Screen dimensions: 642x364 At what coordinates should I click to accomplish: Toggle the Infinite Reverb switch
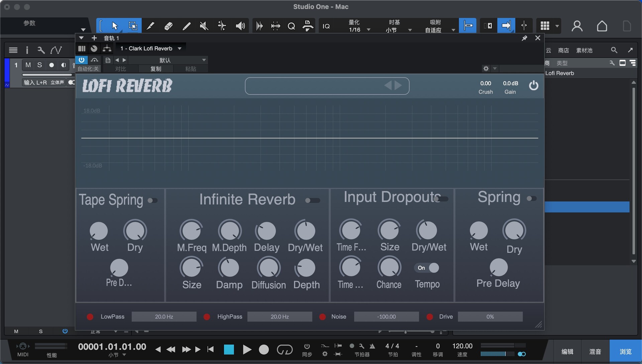pos(313,200)
